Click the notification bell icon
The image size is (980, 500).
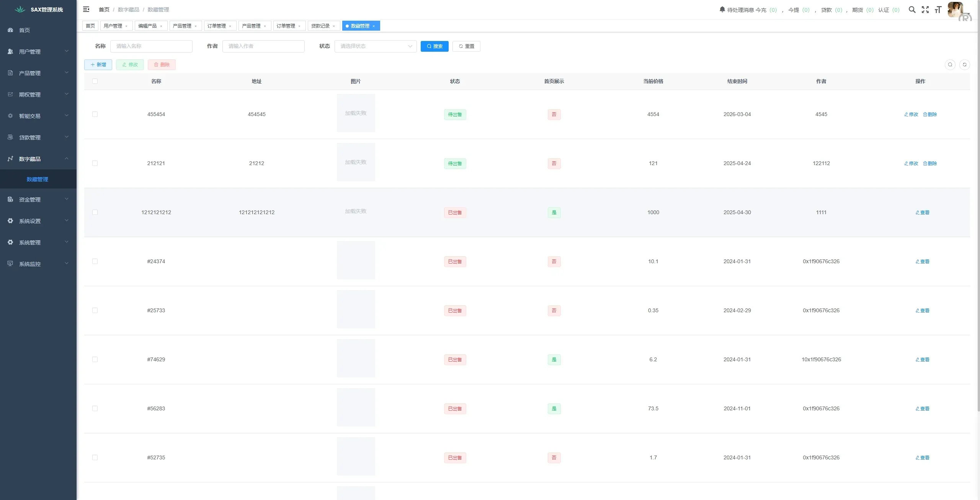(x=722, y=10)
